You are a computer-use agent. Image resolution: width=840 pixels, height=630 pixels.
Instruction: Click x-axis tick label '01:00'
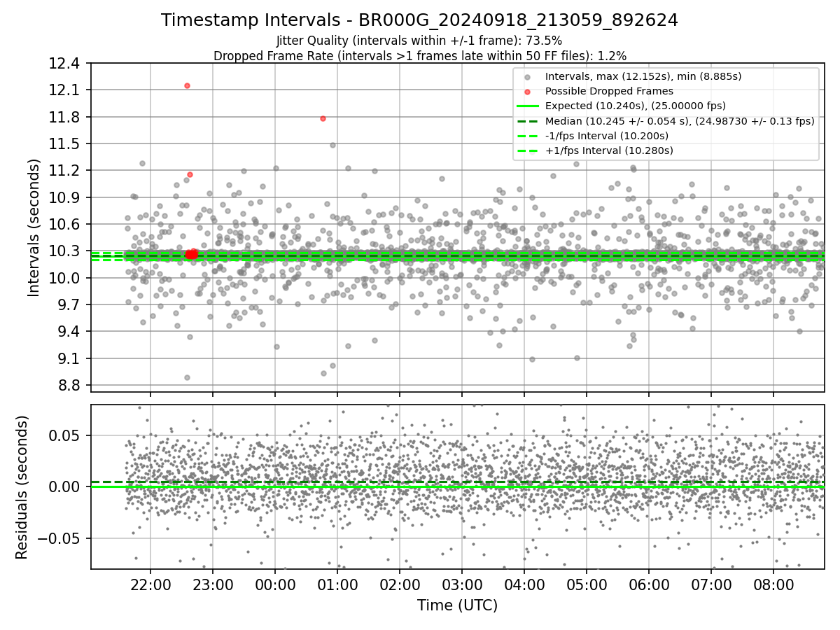[x=337, y=584]
